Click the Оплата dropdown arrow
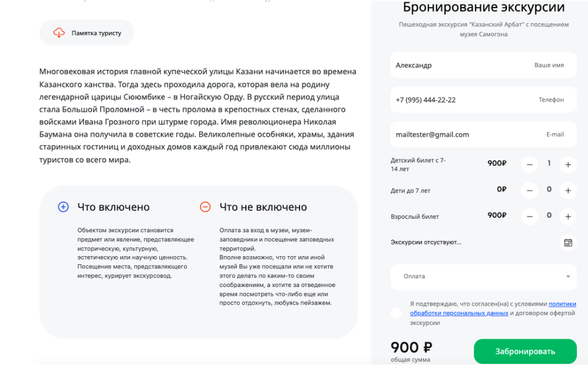The height and width of the screenshot is (365, 588). [568, 277]
